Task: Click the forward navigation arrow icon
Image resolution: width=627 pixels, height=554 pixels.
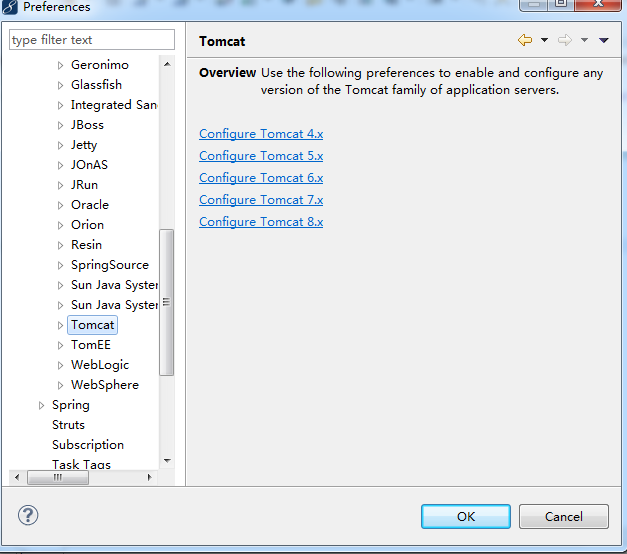Action: (x=565, y=40)
